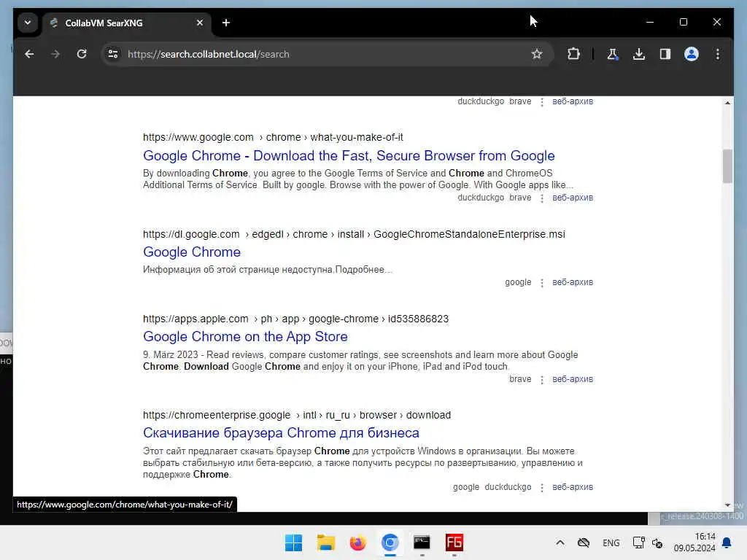Click the scrollbar down arrow
The height and width of the screenshot is (560, 747).
(727, 505)
